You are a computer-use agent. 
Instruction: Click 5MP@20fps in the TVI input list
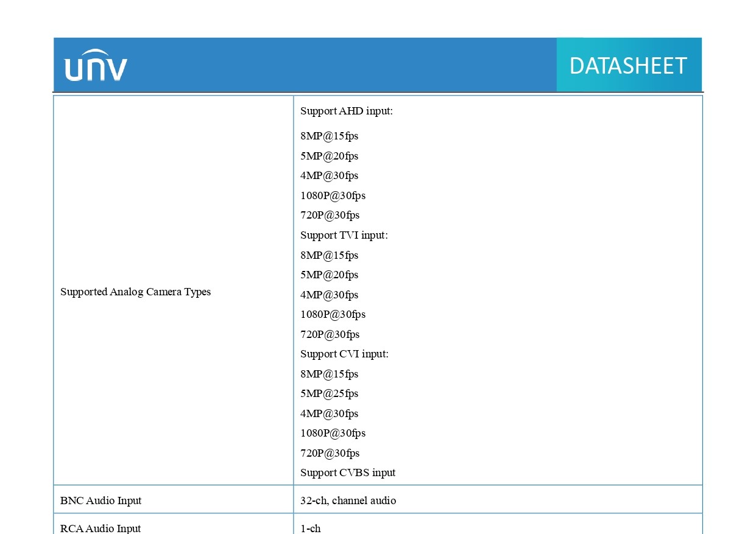tap(329, 275)
